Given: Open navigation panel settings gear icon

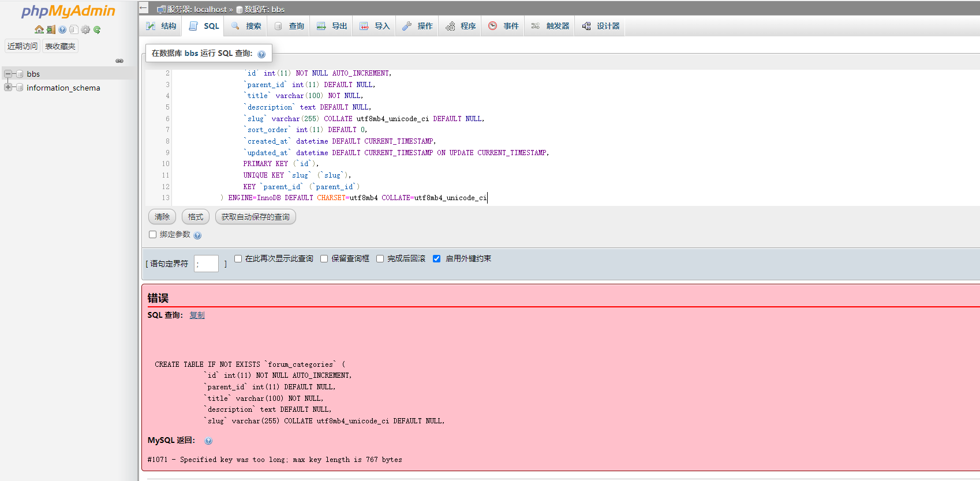Looking at the screenshot, I should [x=85, y=29].
